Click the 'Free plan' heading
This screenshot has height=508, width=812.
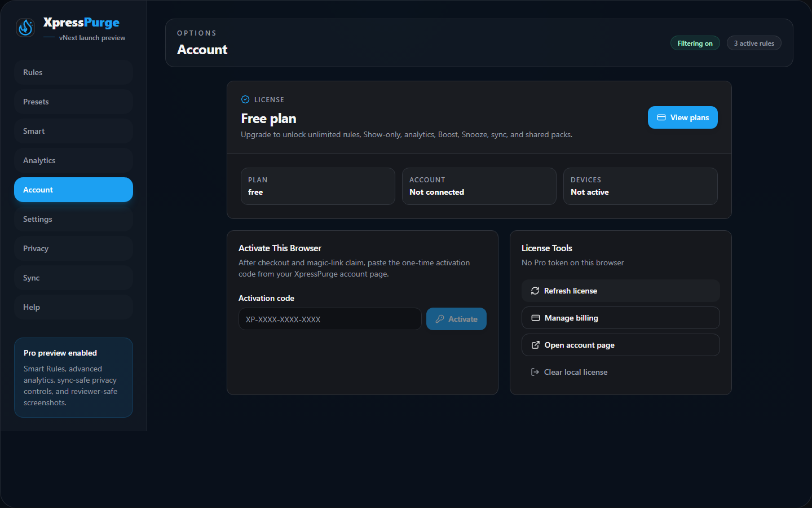(268, 119)
